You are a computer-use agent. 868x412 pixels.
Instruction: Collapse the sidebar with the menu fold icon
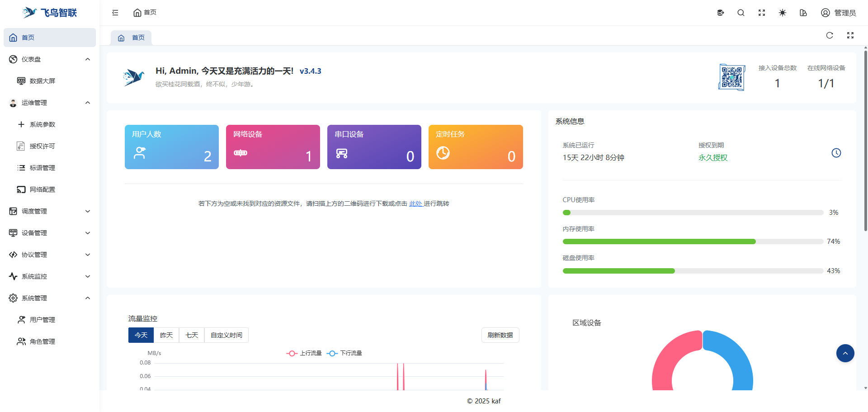pos(115,13)
